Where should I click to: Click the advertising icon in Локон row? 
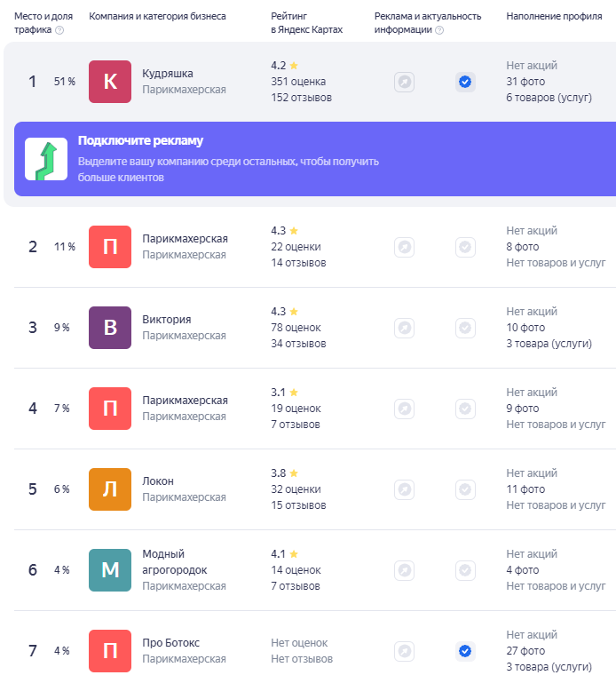404,489
